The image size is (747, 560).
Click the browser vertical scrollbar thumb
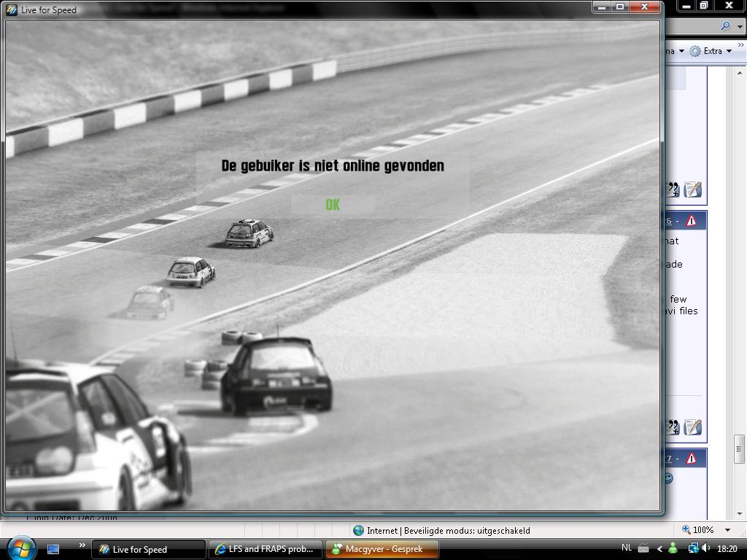[x=740, y=449]
